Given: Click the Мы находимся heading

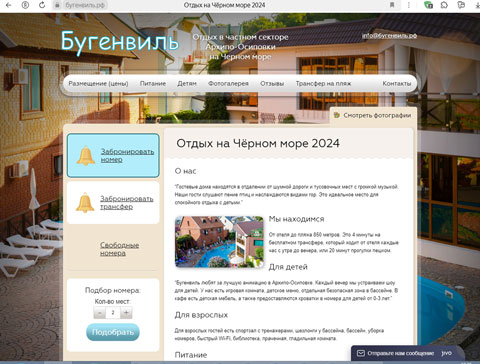Looking at the screenshot, I should pyautogui.click(x=296, y=219).
